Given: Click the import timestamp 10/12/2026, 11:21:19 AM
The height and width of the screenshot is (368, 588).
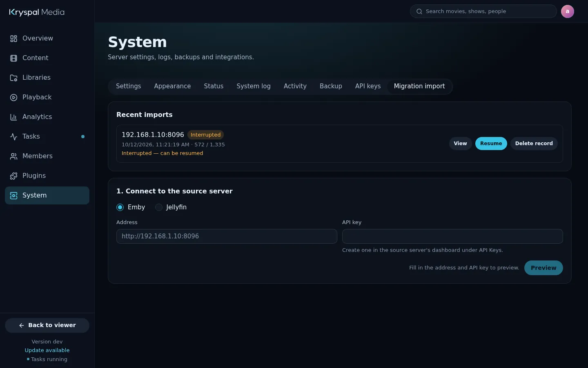Looking at the screenshot, I should [156, 145].
